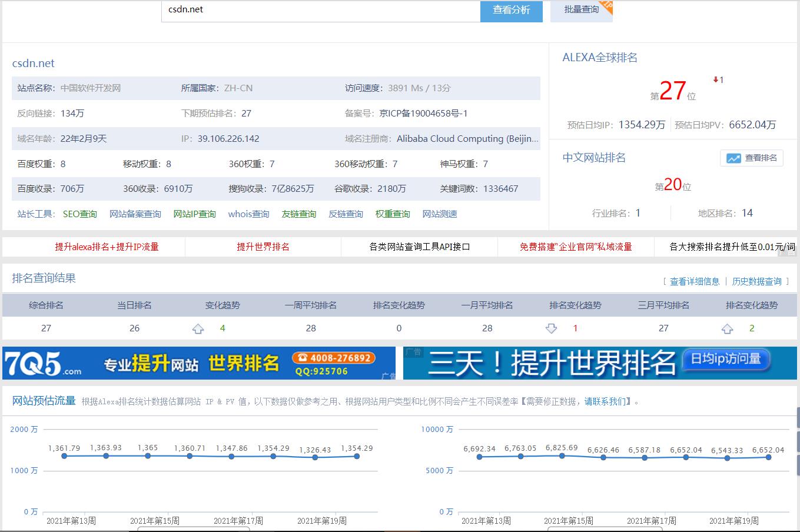Click the red down arrow rank change icon

click(716, 80)
